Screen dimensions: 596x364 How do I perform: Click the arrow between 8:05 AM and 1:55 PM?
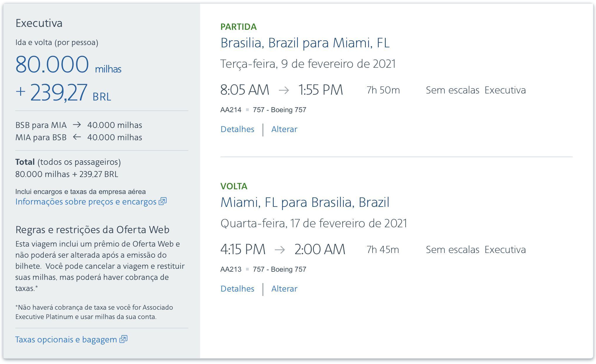click(284, 90)
